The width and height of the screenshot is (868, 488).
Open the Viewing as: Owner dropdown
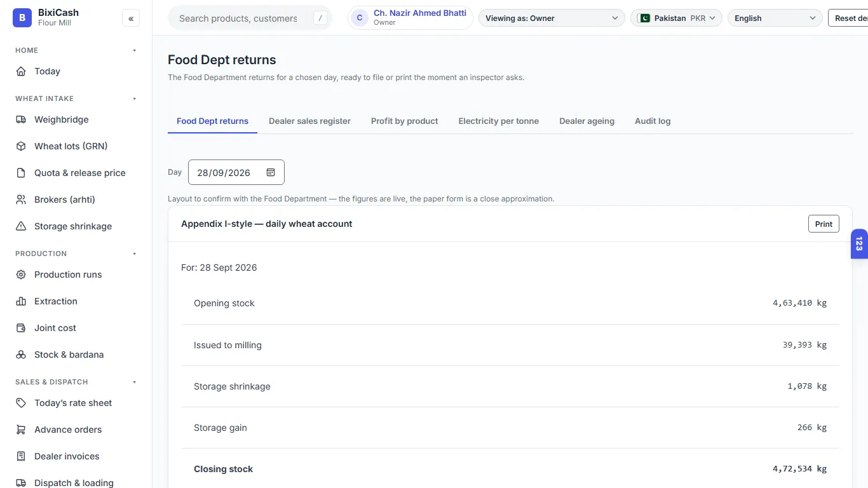552,18
